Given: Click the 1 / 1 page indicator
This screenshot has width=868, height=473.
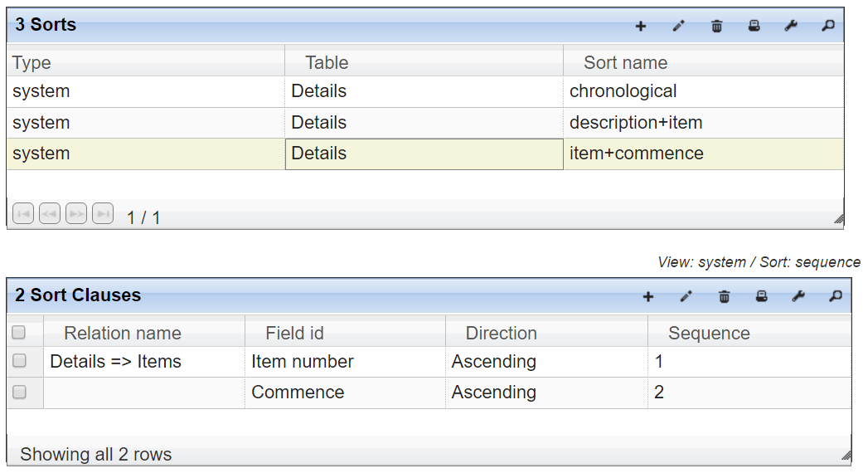Looking at the screenshot, I should tap(143, 217).
